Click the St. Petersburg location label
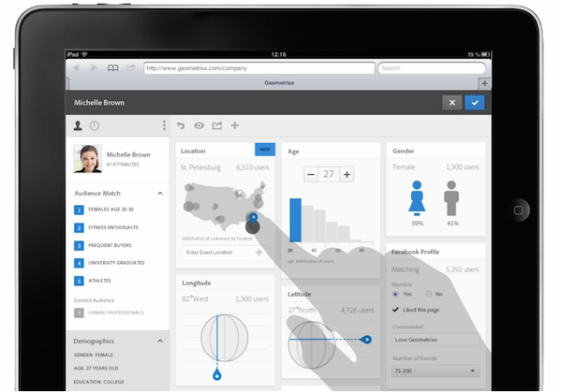Viewport: 562px width, 392px height. [200, 167]
